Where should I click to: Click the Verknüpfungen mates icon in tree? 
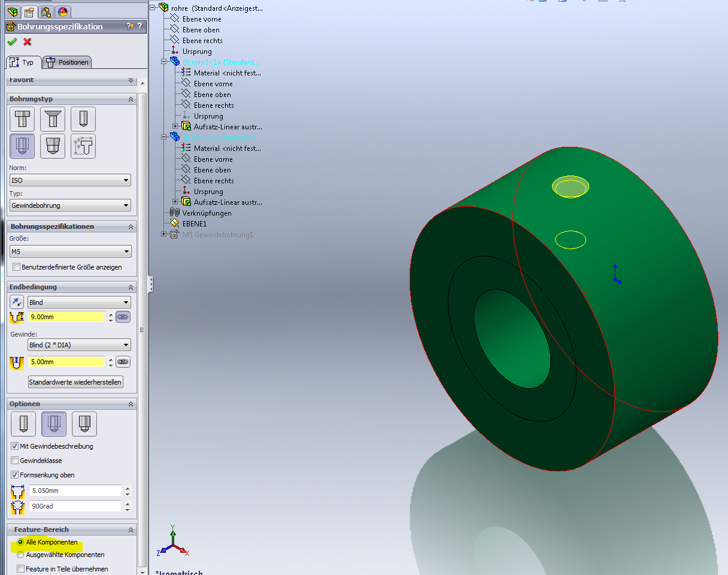[175, 213]
